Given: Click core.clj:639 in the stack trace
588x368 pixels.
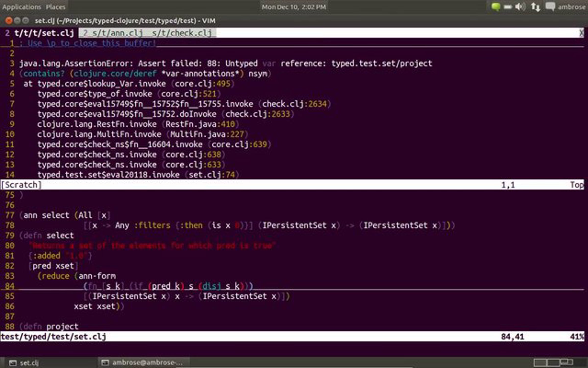Looking at the screenshot, I should [239, 144].
